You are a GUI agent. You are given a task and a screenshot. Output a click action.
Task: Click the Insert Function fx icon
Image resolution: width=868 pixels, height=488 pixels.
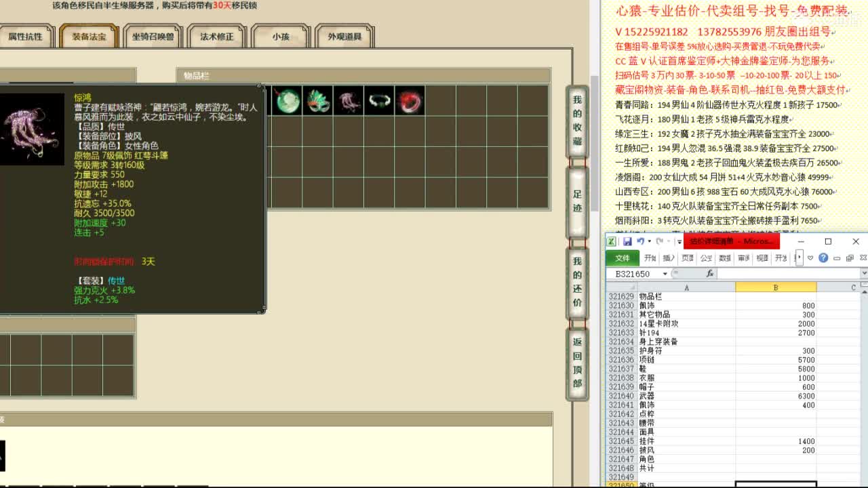[x=710, y=272]
